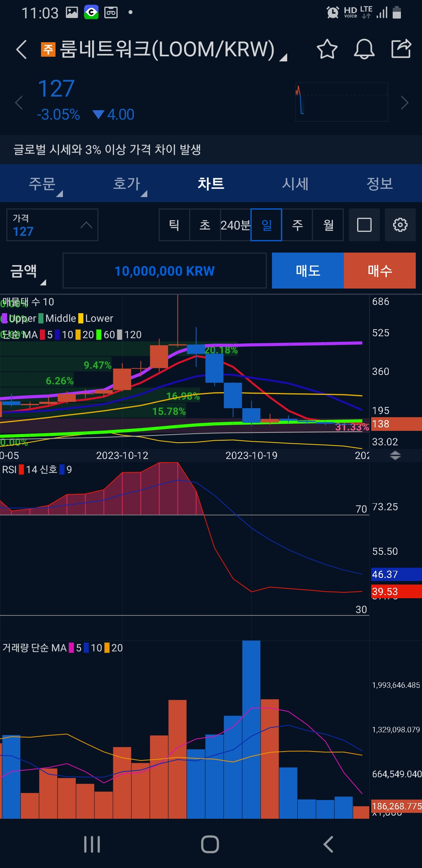Open the coin selector dropdown triangle
The height and width of the screenshot is (868, 422).
tap(284, 57)
